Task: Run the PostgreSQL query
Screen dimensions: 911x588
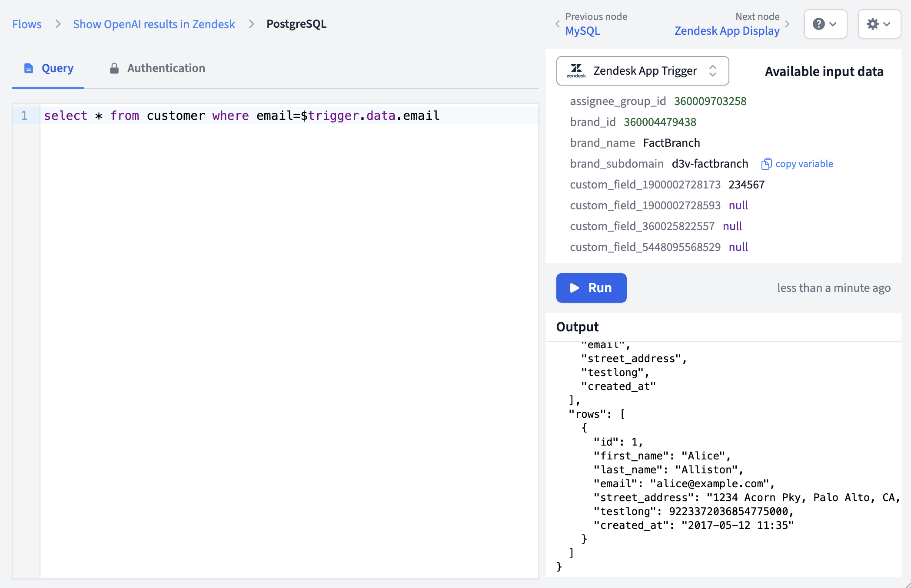Action: 591,288
